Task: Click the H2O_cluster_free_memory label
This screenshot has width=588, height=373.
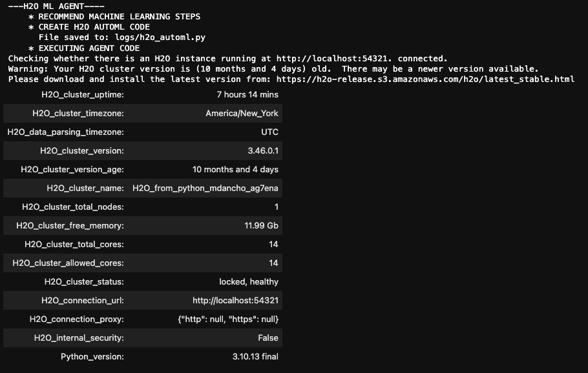Action: tap(70, 226)
